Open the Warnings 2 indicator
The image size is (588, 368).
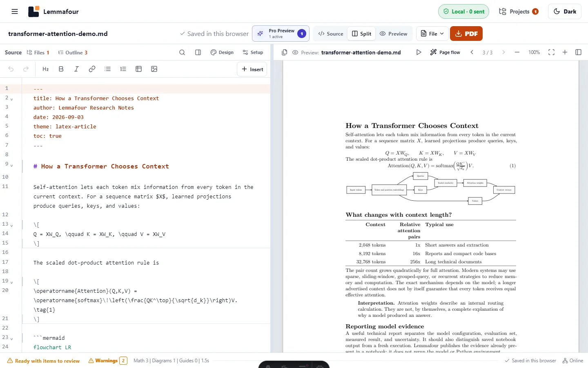click(107, 361)
